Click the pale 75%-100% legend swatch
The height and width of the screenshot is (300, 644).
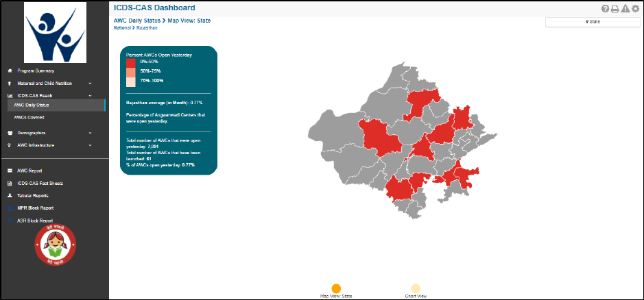tap(130, 82)
